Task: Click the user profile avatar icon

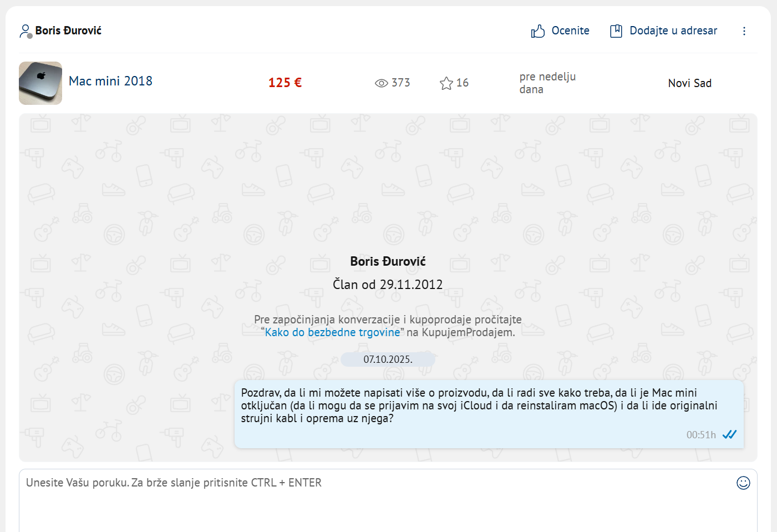Action: click(x=26, y=31)
